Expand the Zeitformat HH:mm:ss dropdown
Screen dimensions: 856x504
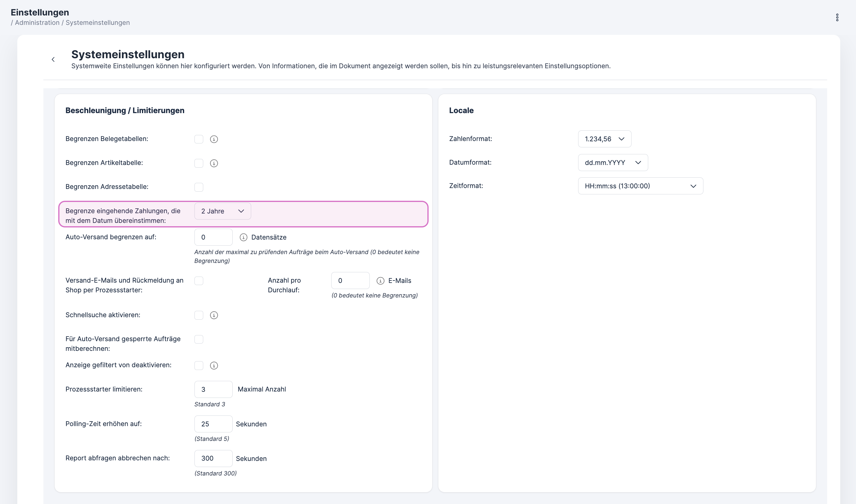640,186
